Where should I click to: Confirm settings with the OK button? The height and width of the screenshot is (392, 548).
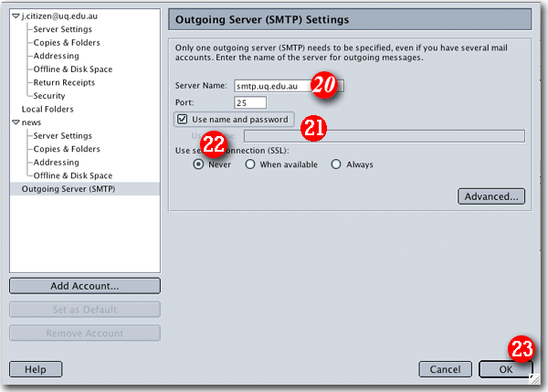coord(505,369)
